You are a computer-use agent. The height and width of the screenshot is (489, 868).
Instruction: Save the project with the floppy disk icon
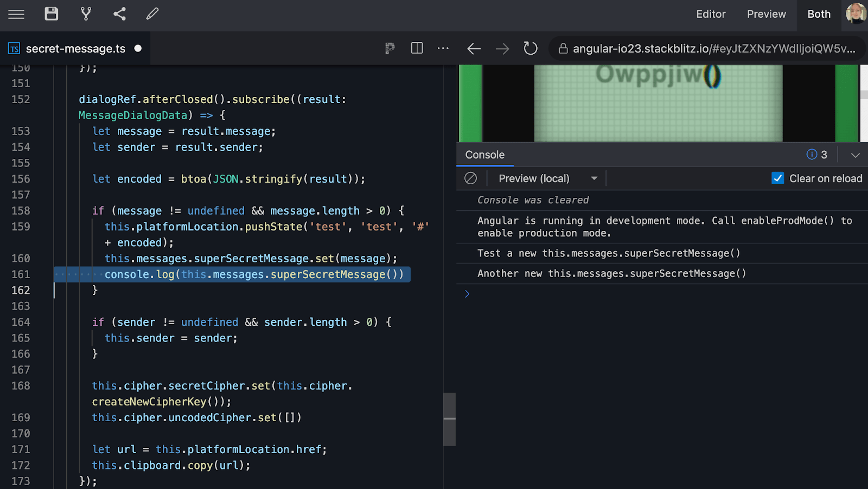pos(52,15)
